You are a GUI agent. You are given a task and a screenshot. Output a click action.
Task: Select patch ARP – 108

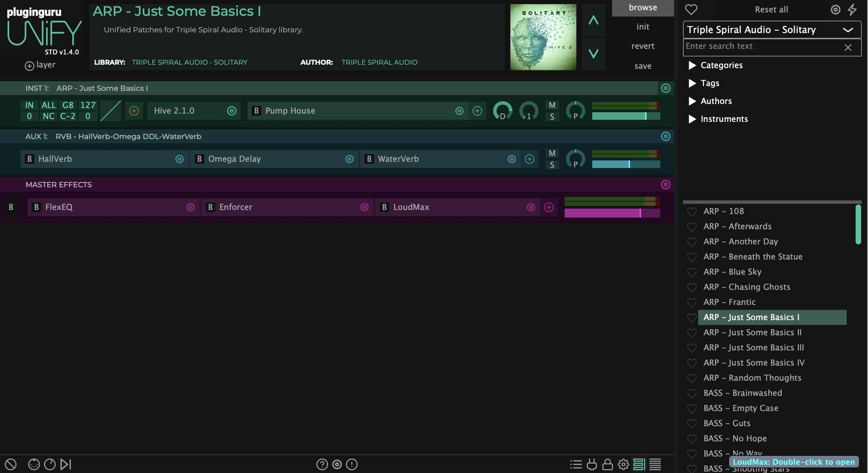point(772,211)
